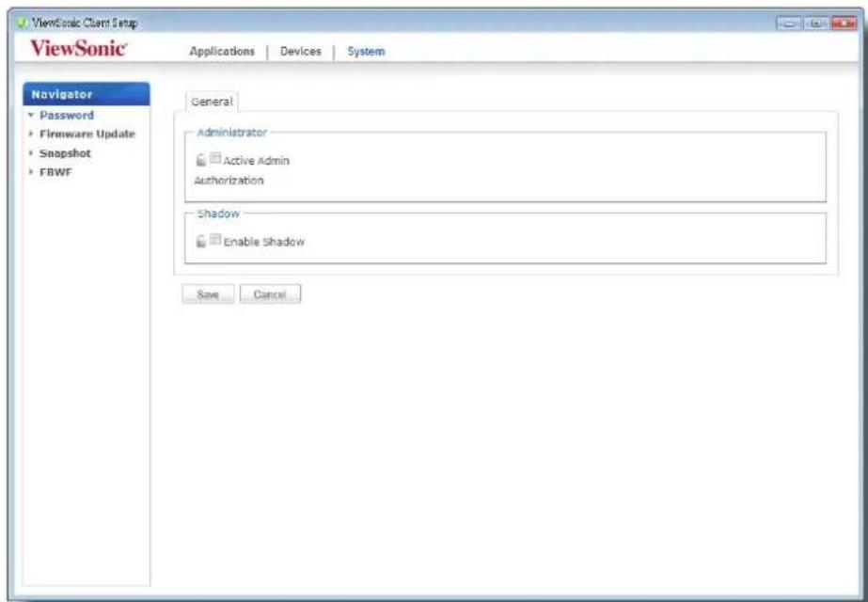Screen dimensions: 868x602
Task: Click the Administrator group title
Action: tap(232, 133)
